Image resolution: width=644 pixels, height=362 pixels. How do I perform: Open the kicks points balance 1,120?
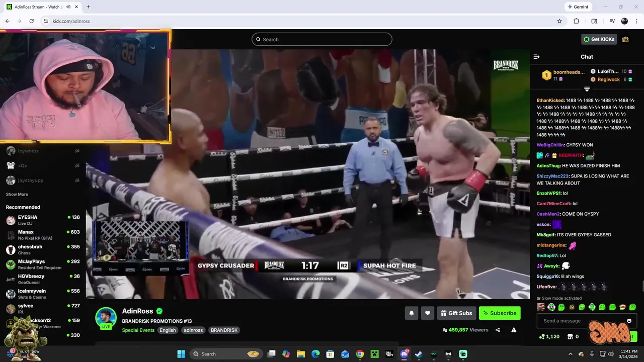pos(549,336)
